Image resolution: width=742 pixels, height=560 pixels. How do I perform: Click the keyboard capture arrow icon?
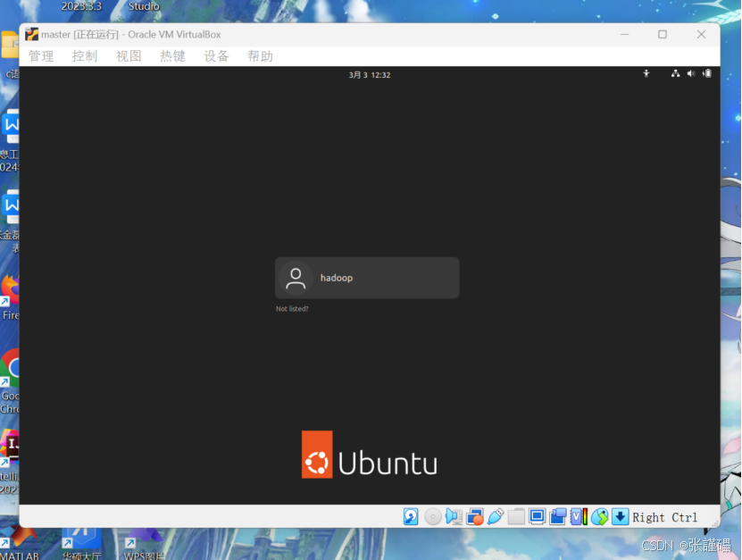pyautogui.click(x=620, y=516)
